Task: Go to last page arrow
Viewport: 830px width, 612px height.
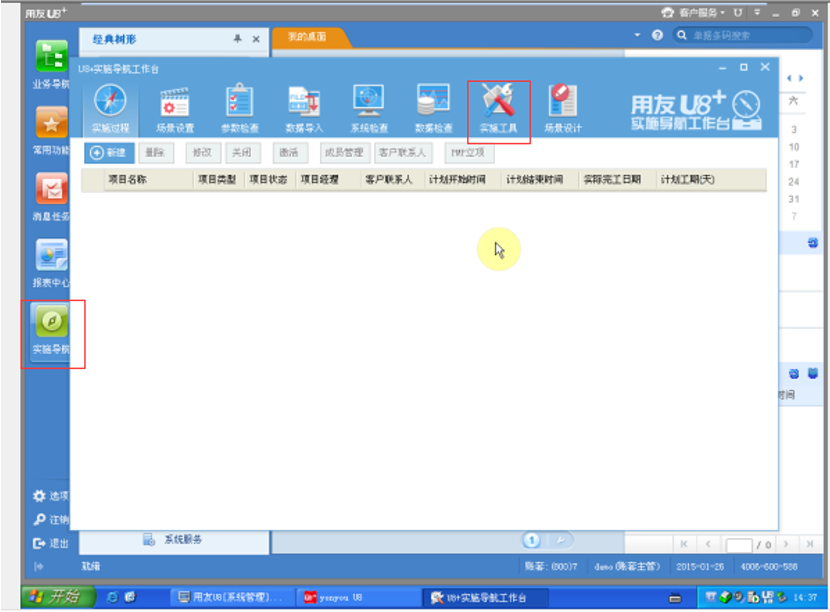Action: pos(809,544)
